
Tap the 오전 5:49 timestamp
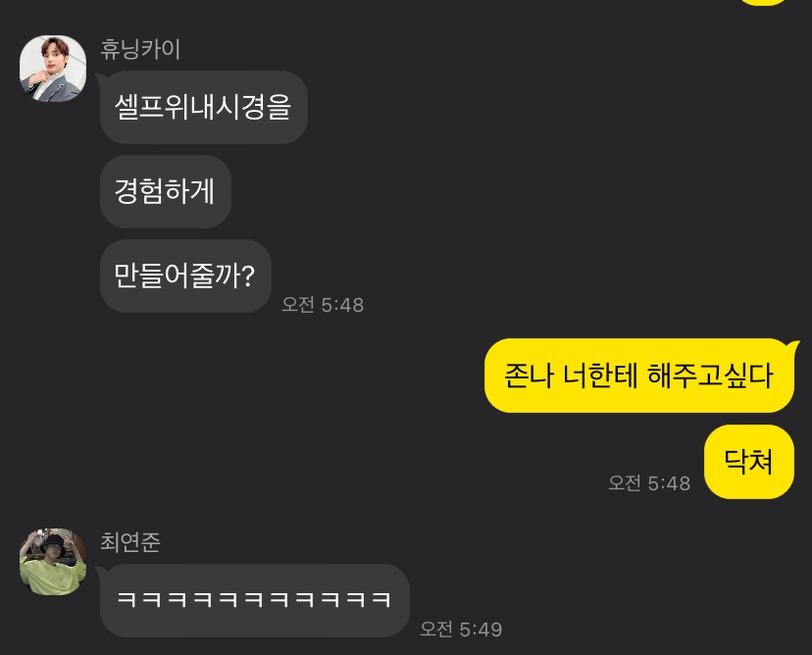[461, 630]
